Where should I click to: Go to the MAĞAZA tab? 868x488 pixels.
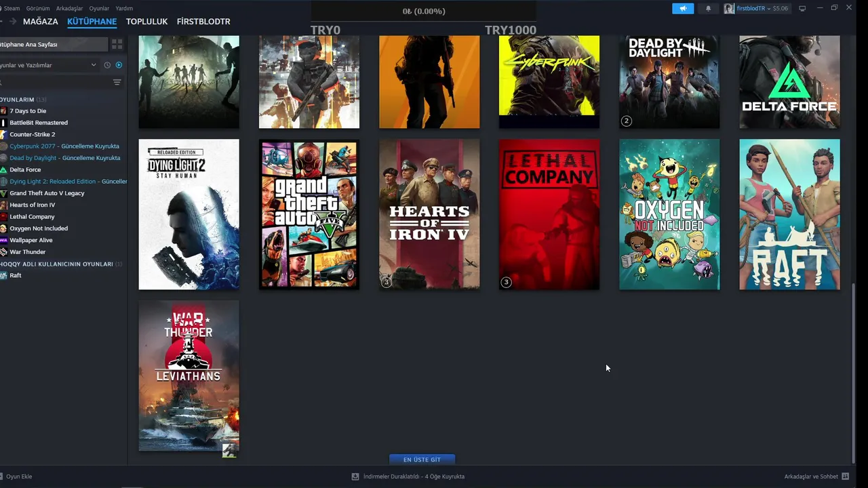[41, 22]
